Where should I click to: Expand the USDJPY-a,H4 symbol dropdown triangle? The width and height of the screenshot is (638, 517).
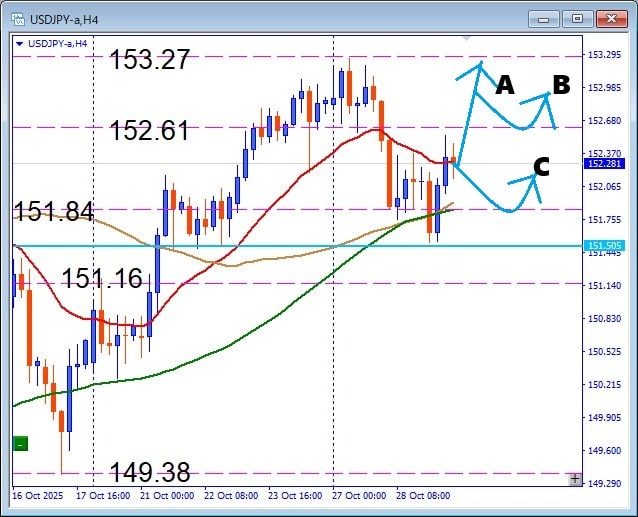click(21, 43)
